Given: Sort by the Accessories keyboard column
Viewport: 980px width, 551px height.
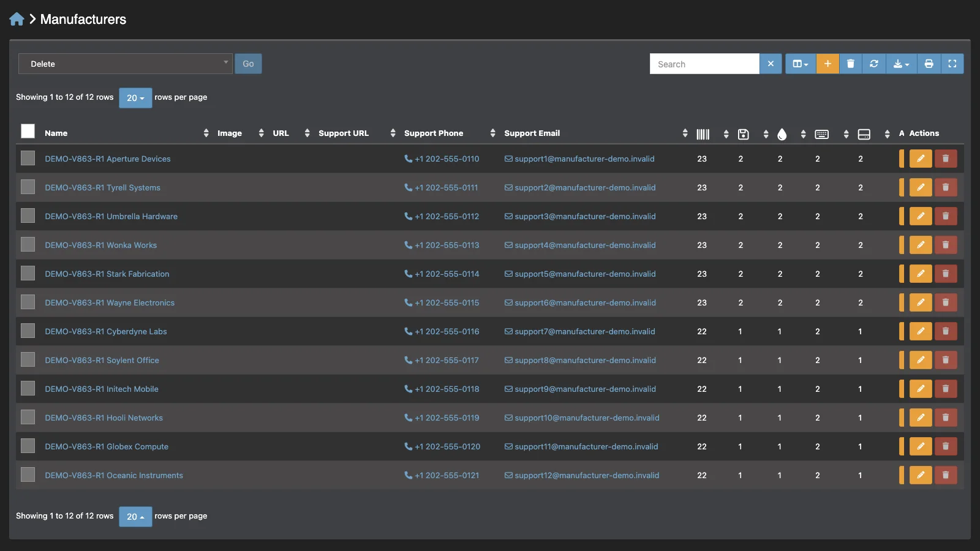Looking at the screenshot, I should (822, 134).
